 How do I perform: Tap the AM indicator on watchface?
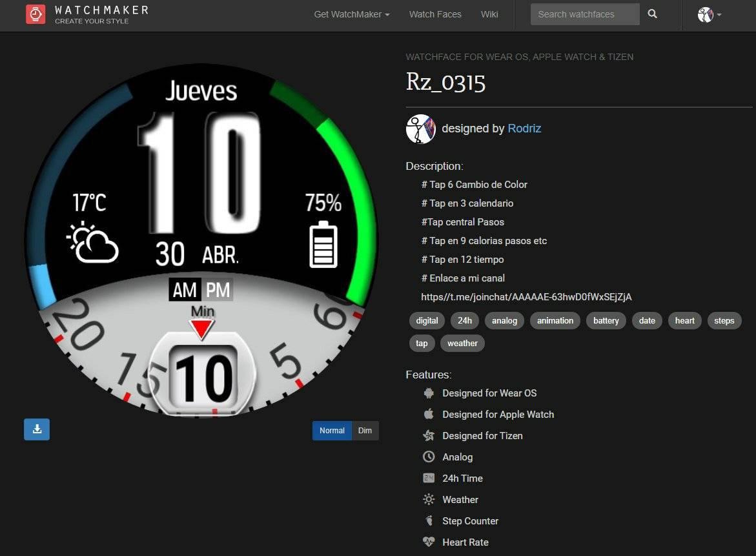point(185,290)
